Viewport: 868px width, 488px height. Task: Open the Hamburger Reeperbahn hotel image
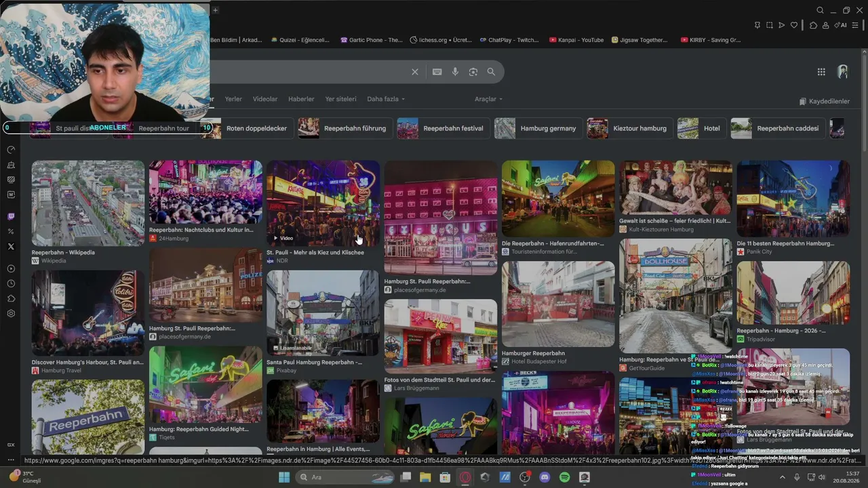pyautogui.click(x=558, y=304)
